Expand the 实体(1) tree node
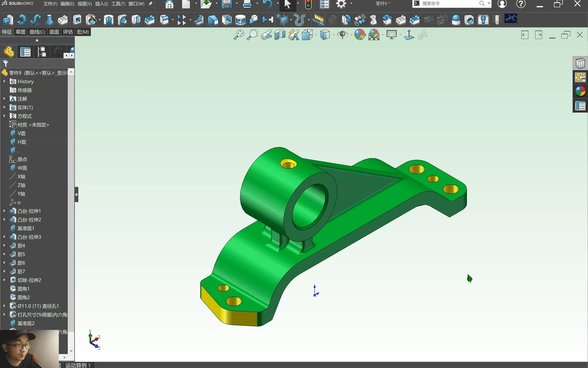This screenshot has height=368, width=588. pos(4,107)
